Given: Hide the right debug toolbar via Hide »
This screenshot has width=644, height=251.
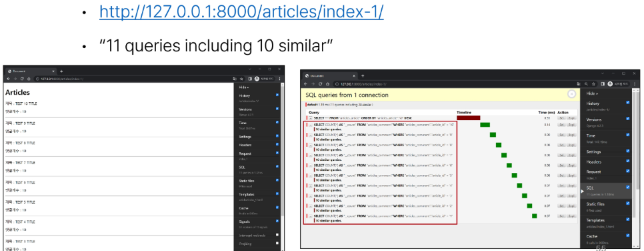Looking at the screenshot, I should click(592, 93).
